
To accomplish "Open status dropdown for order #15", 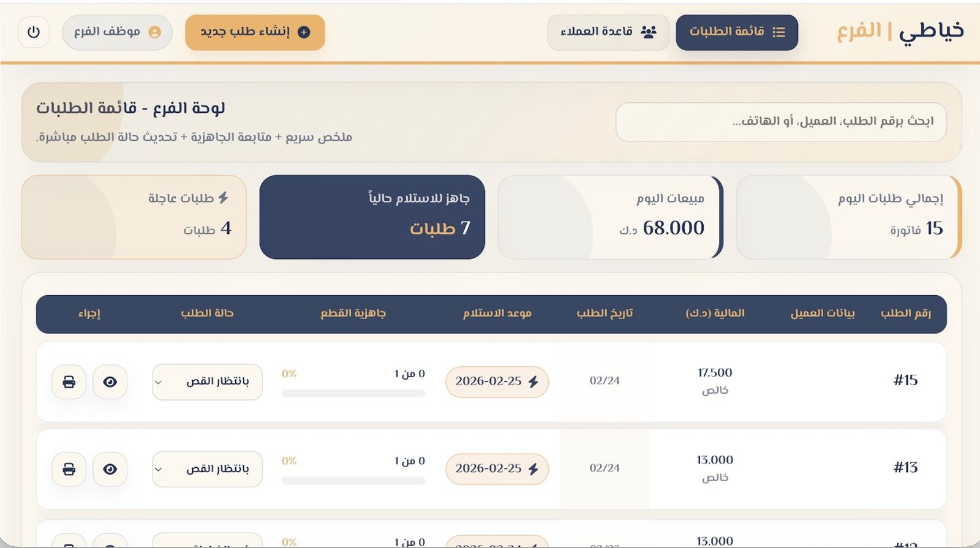I will click(207, 382).
